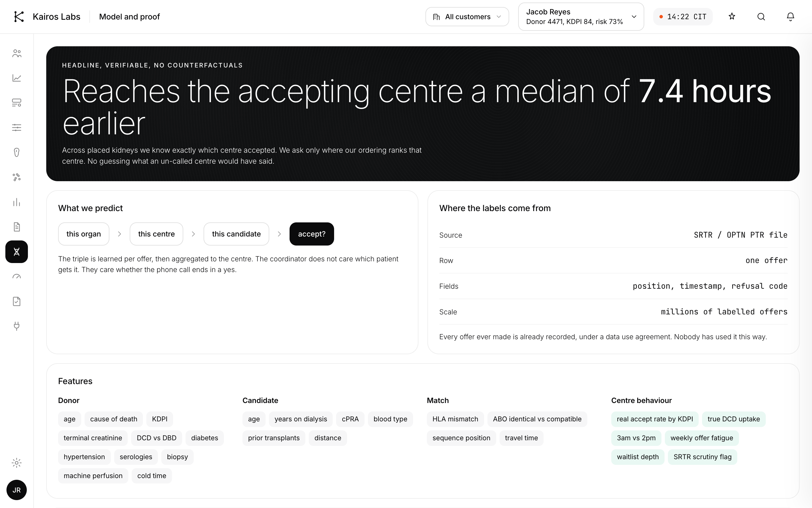
Task: Open the people sidebar icon
Action: (16, 53)
